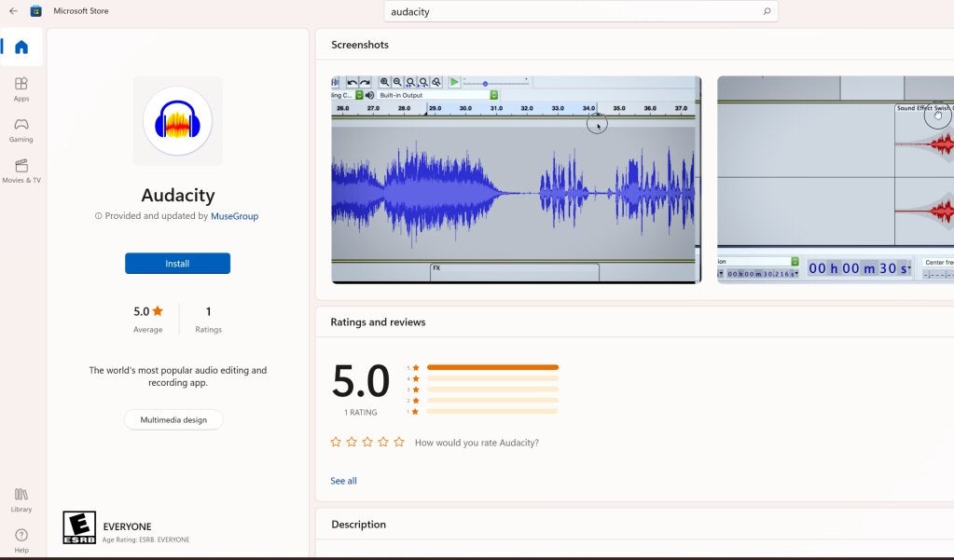
Task: Open your Library from the sidebar
Action: pyautogui.click(x=21, y=501)
